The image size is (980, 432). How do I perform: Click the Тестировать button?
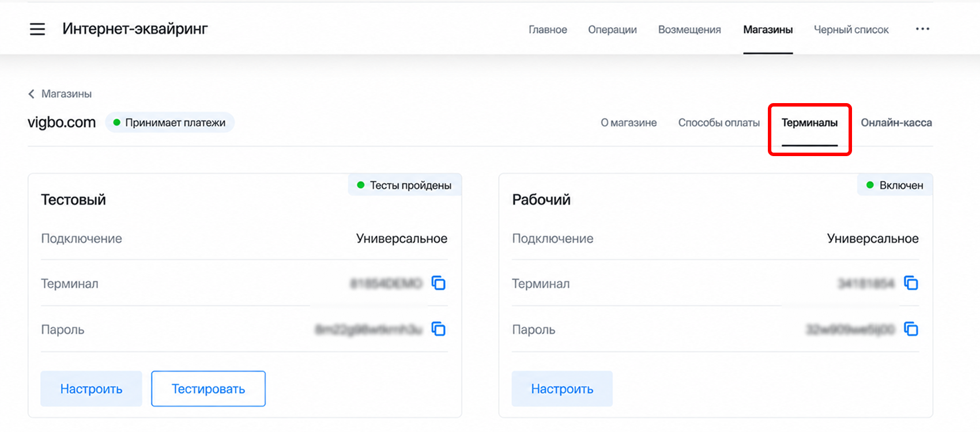pyautogui.click(x=208, y=389)
